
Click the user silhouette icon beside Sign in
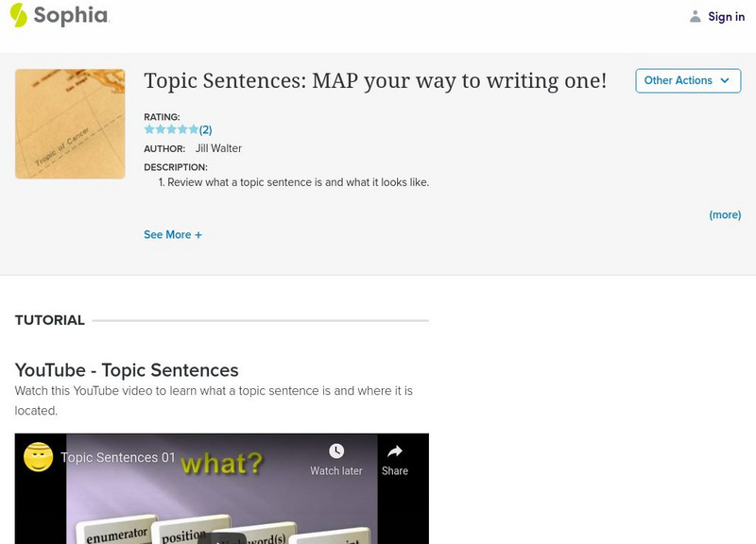696,16
